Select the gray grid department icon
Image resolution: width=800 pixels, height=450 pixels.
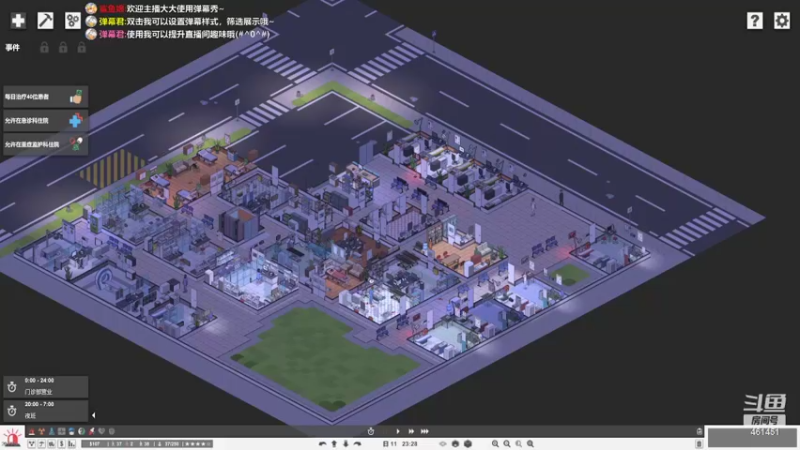(61, 431)
